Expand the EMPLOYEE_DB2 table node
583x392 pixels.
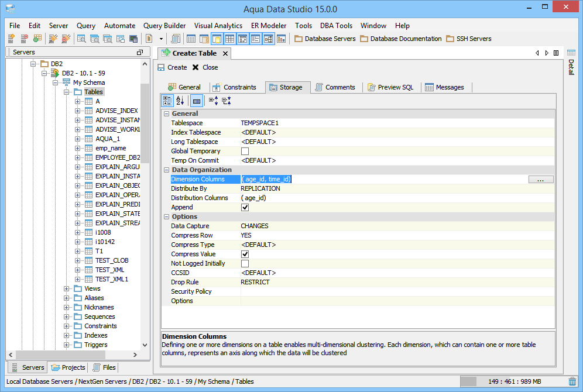click(78, 157)
